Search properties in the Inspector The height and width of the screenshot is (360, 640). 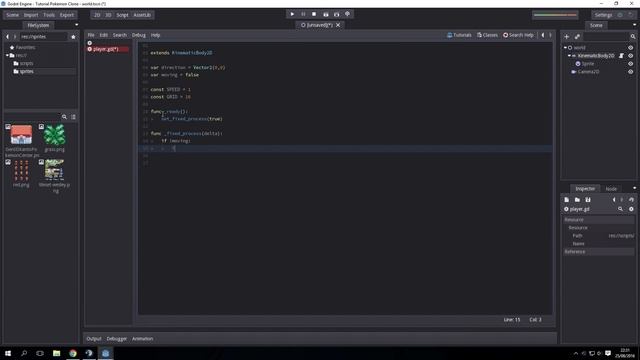click(x=620, y=209)
